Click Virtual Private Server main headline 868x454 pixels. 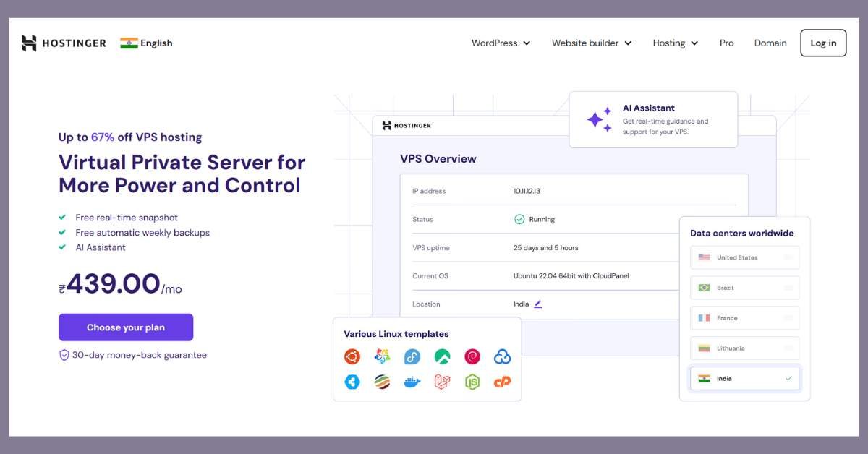coord(182,174)
